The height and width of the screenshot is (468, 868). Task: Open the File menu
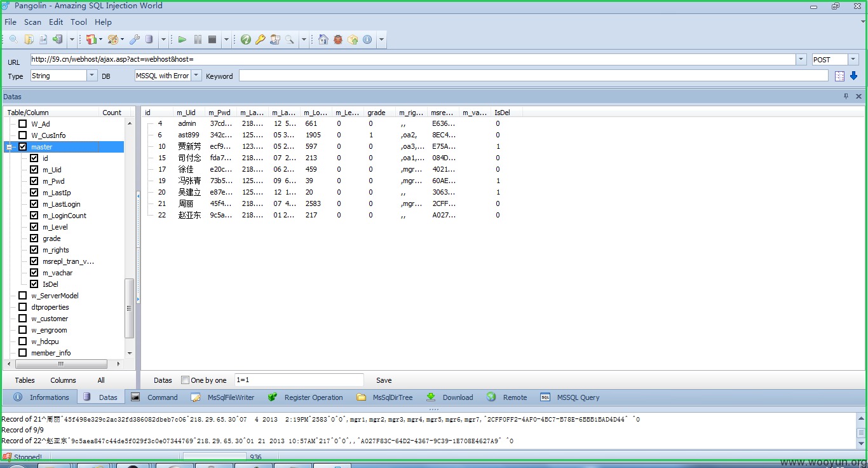click(10, 22)
